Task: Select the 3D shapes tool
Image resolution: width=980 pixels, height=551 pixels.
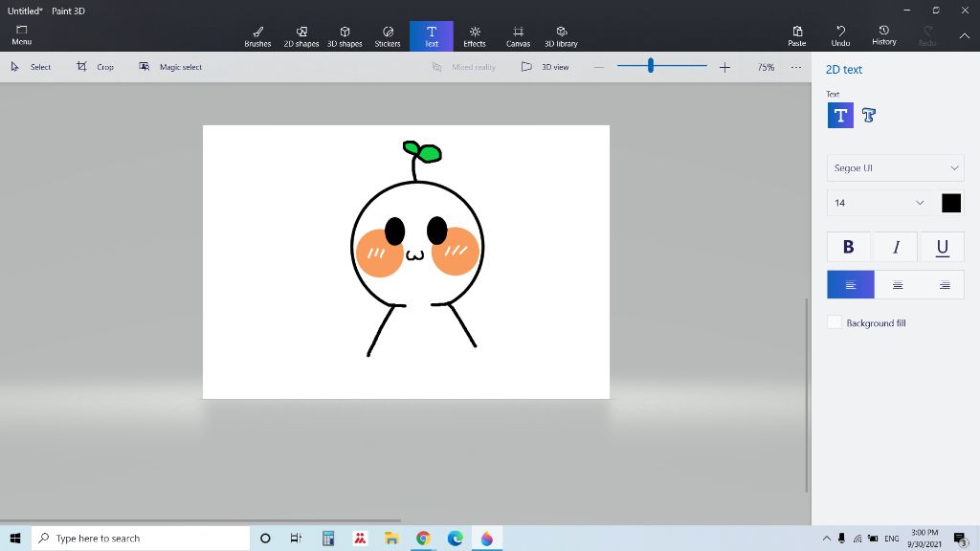Action: pyautogui.click(x=345, y=36)
